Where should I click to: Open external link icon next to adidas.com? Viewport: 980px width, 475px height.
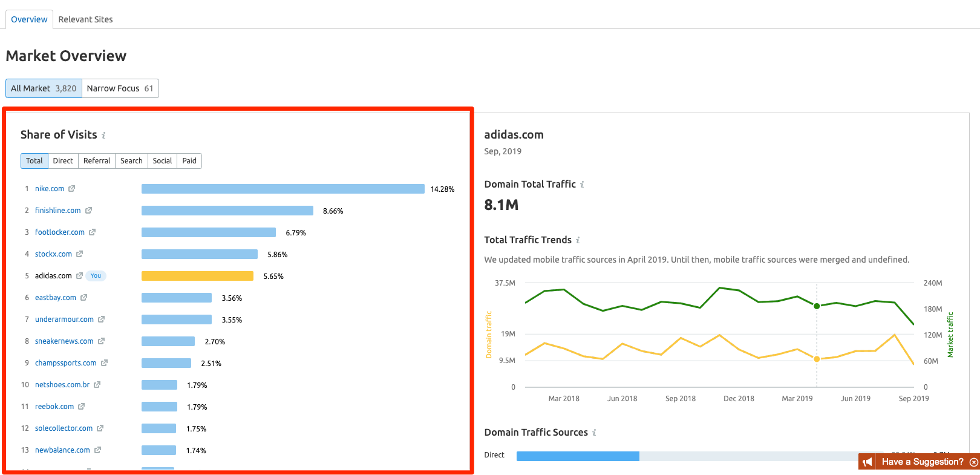[x=79, y=276]
